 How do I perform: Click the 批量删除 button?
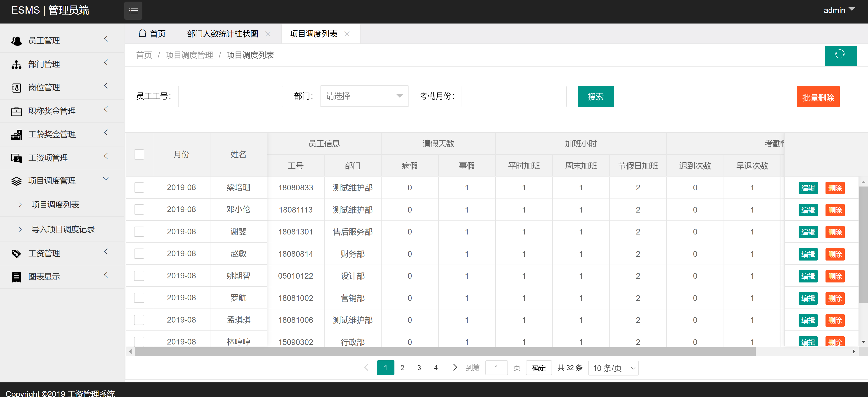point(818,96)
